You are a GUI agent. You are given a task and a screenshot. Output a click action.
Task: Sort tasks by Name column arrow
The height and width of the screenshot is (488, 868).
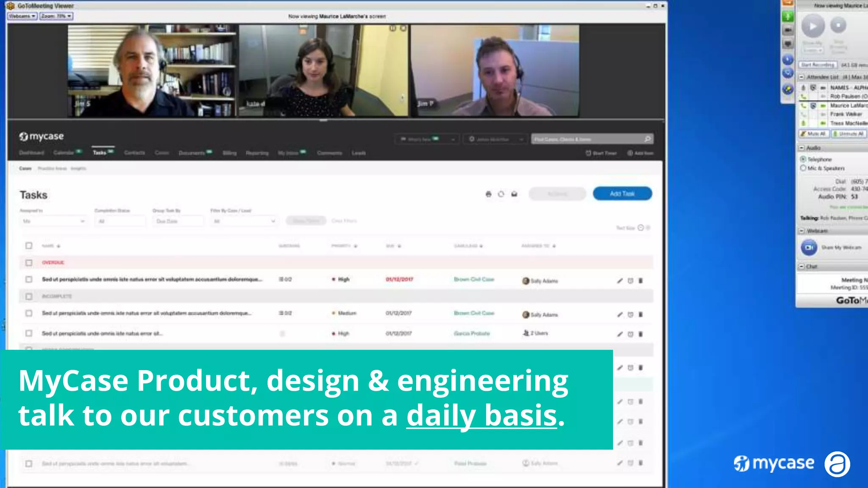point(58,246)
